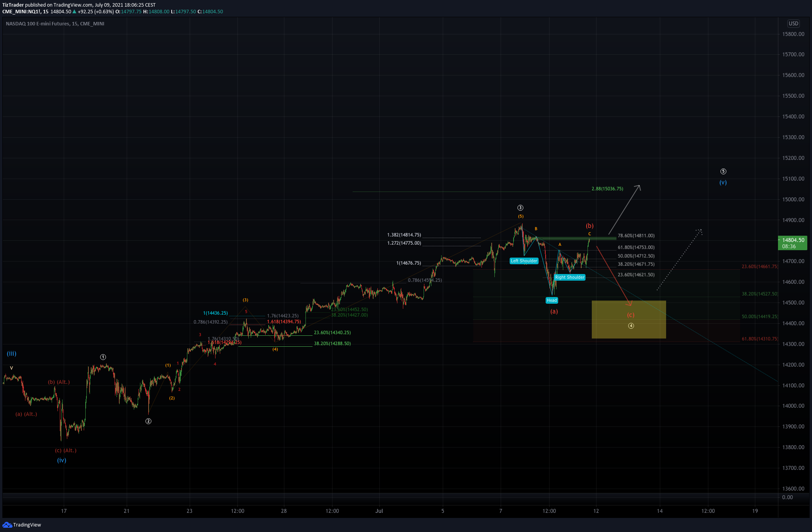Click date 28 on the time axis
The height and width of the screenshot is (532, 812).
point(284,511)
